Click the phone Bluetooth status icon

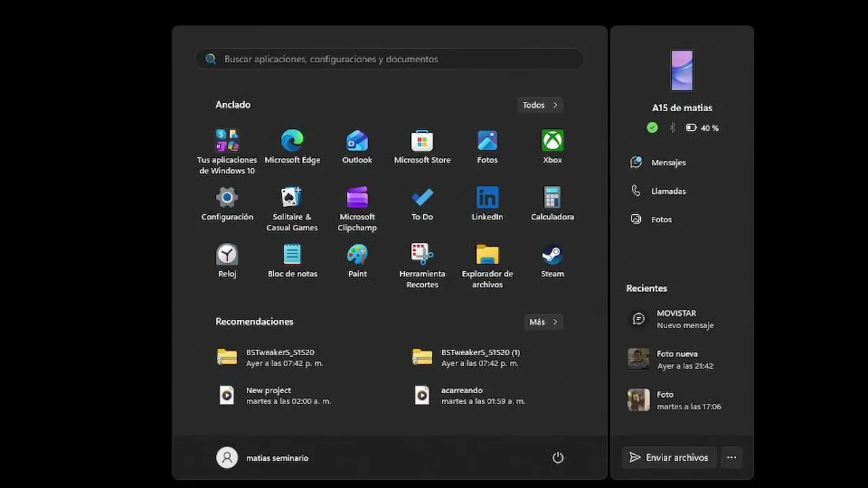[673, 127]
